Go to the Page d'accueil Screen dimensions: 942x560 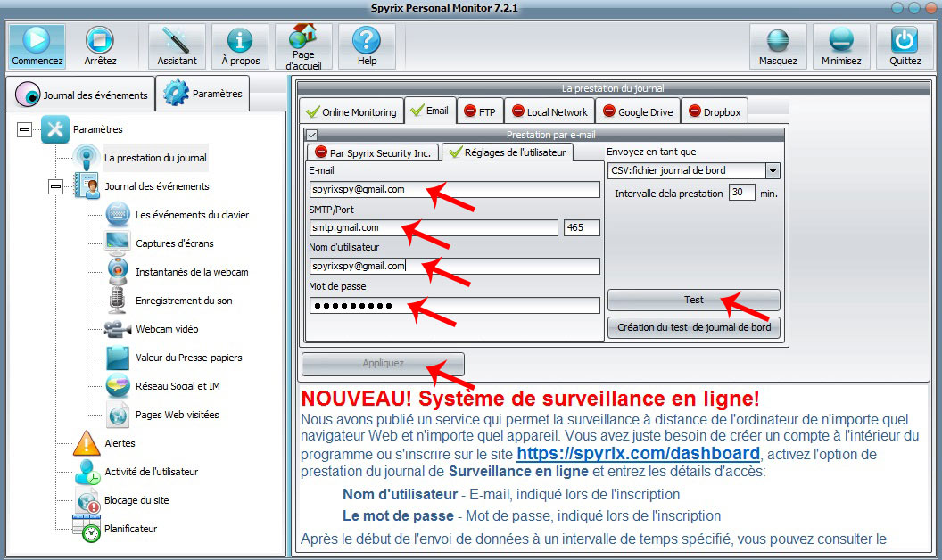[303, 46]
